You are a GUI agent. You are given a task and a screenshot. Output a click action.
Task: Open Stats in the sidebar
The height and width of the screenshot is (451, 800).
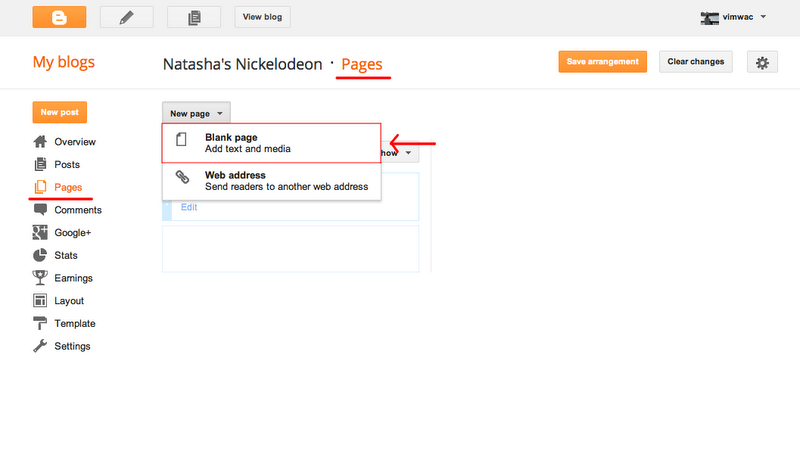66,255
